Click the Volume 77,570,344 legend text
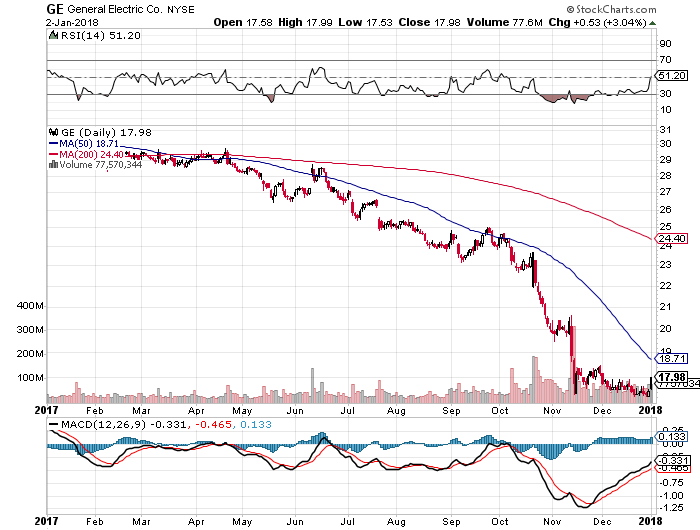Viewport: 700px width, 530px height. [100, 164]
